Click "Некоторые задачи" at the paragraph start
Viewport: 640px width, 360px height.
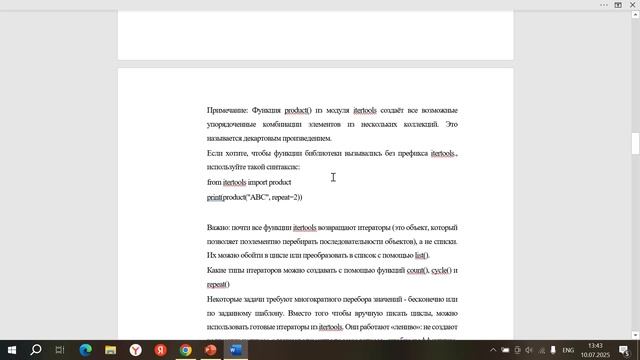coord(236,299)
